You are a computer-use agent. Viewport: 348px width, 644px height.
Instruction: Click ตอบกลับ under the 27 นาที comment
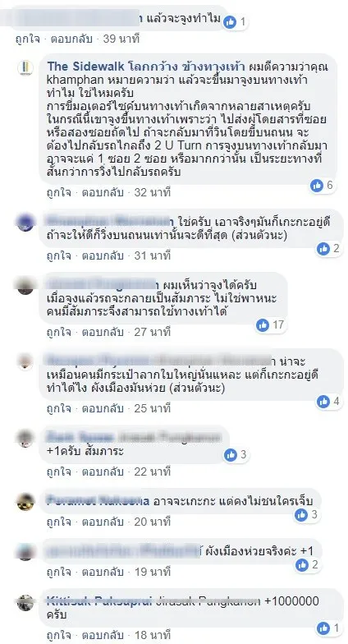(x=103, y=332)
